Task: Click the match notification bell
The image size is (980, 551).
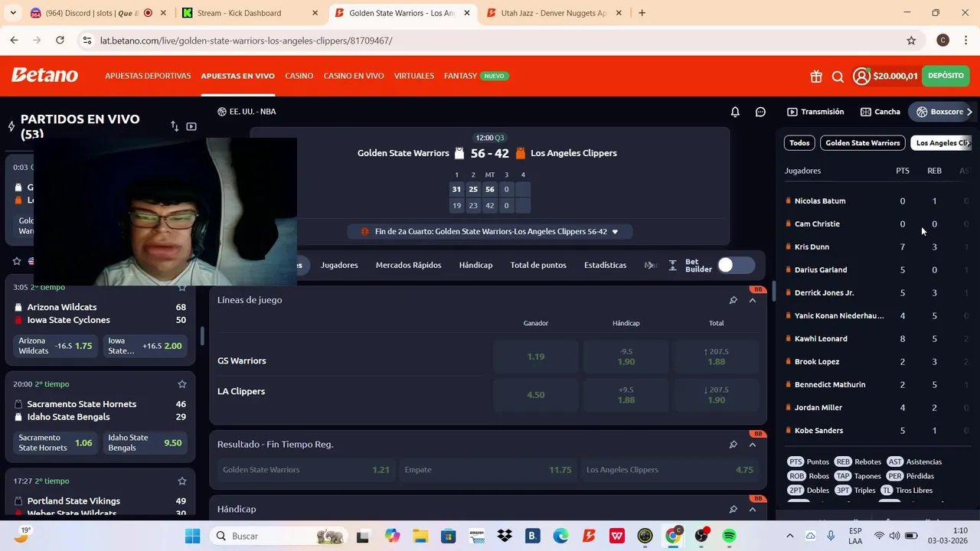Action: tap(735, 112)
